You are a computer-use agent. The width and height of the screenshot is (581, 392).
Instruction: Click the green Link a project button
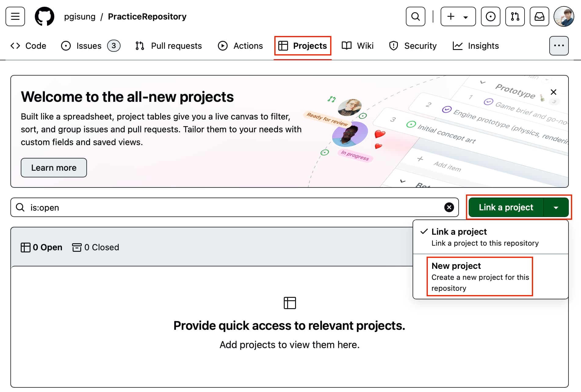coord(506,207)
